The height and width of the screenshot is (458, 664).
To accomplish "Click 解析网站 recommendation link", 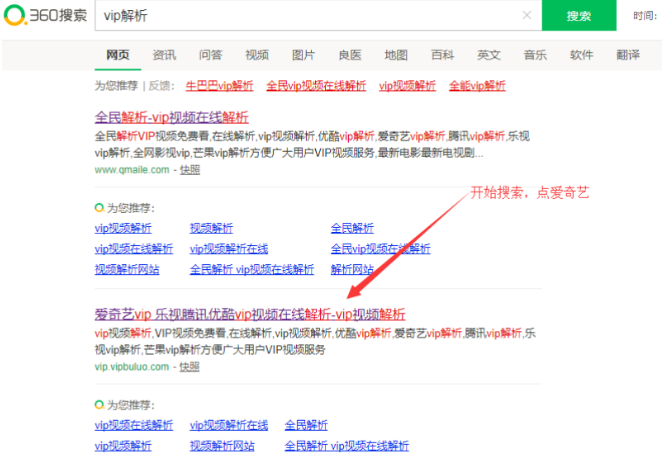I will point(352,270).
